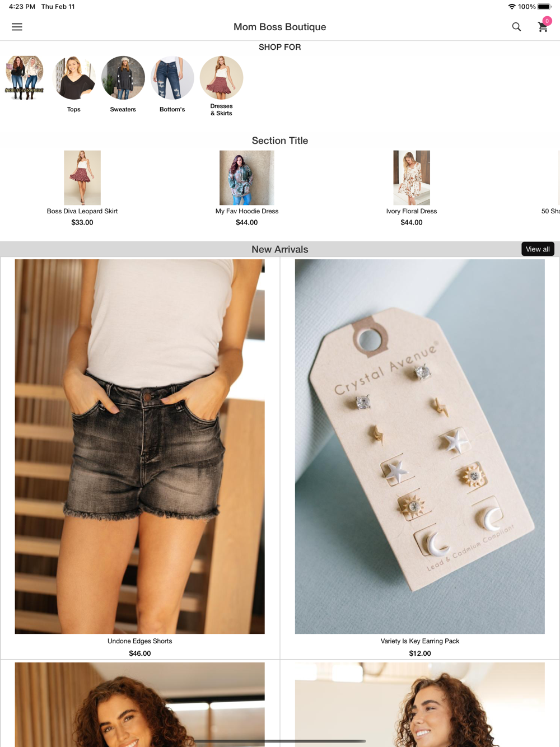
Task: Select the Dresses & Skirts category
Action: [221, 78]
